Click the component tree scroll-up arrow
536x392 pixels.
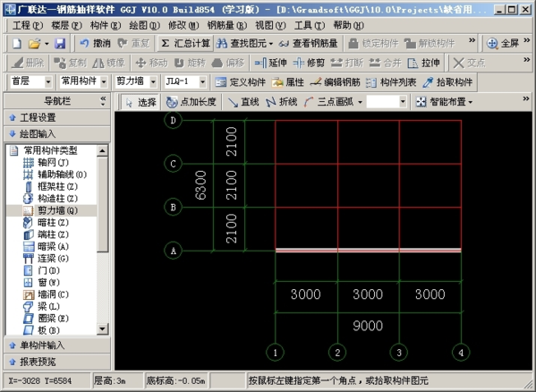click(103, 150)
